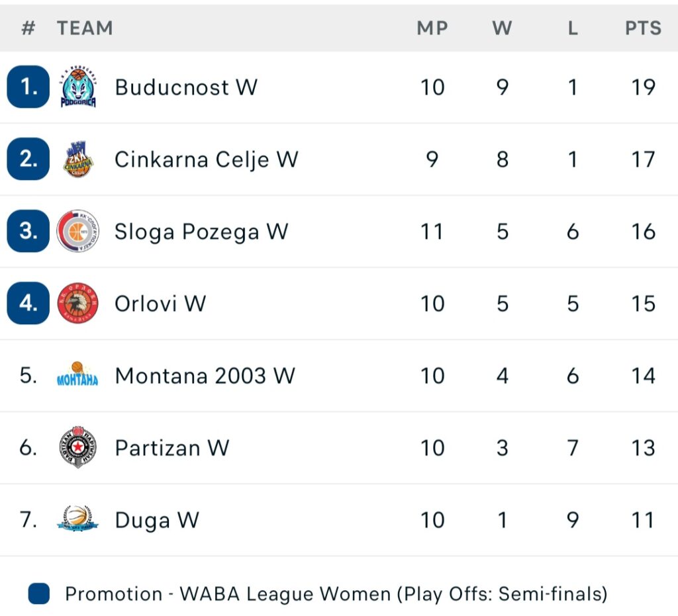This screenshot has width=678, height=616.
Task: Open the Partizan W team crest
Action: [x=78, y=447]
